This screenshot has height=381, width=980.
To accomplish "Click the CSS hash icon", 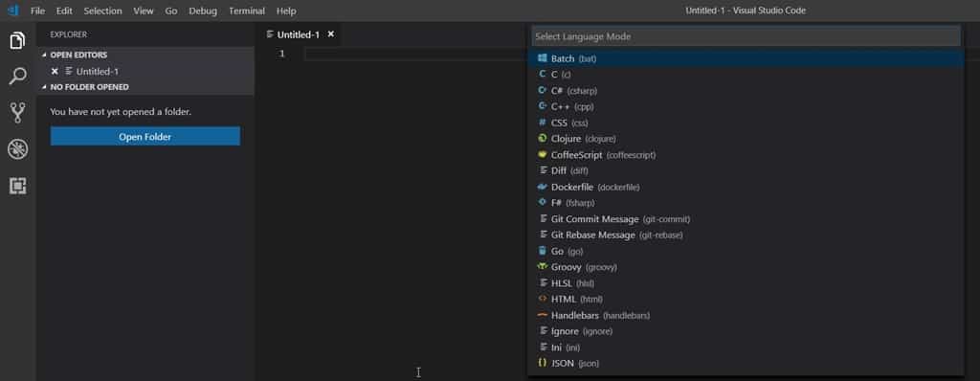I will point(542,122).
